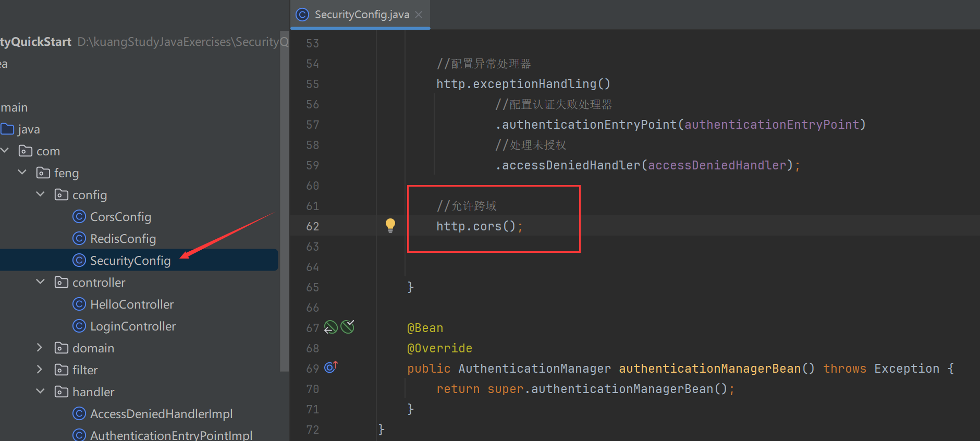Image resolution: width=980 pixels, height=441 pixels.
Task: Open AuthenticationEntryPointImpl class
Action: pyautogui.click(x=171, y=435)
